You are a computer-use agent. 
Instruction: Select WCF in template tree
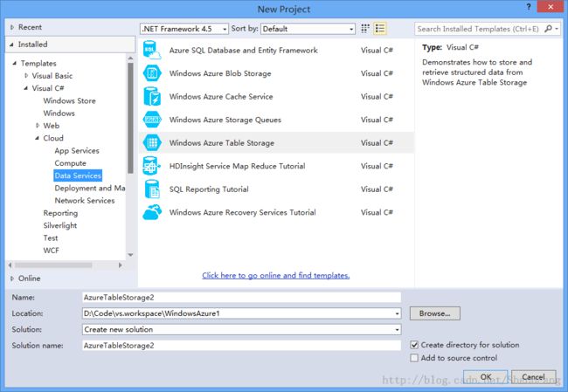point(51,251)
